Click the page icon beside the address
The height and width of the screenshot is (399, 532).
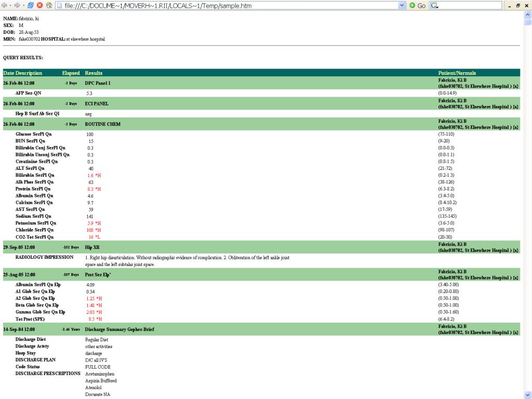pos(59,5)
